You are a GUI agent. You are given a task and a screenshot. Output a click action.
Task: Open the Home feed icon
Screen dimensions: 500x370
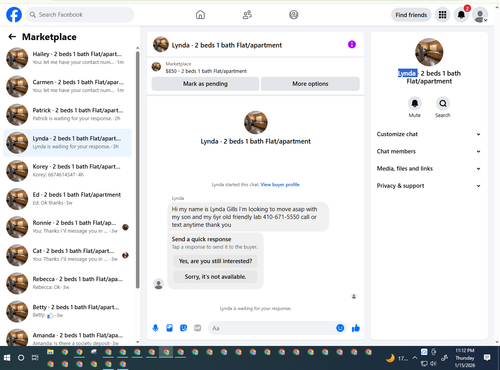[200, 15]
